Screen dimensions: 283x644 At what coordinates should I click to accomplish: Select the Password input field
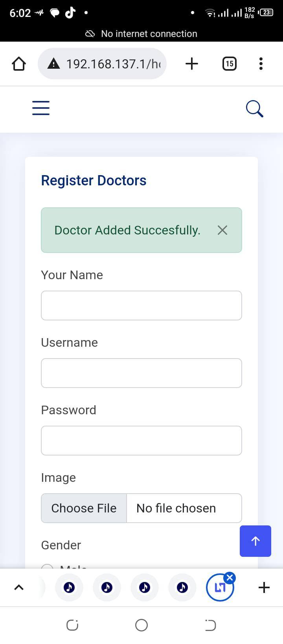[141, 441]
